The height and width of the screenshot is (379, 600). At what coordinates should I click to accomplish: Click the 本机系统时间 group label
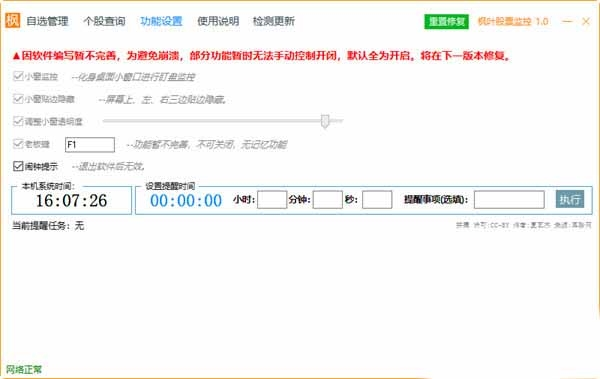click(47, 186)
